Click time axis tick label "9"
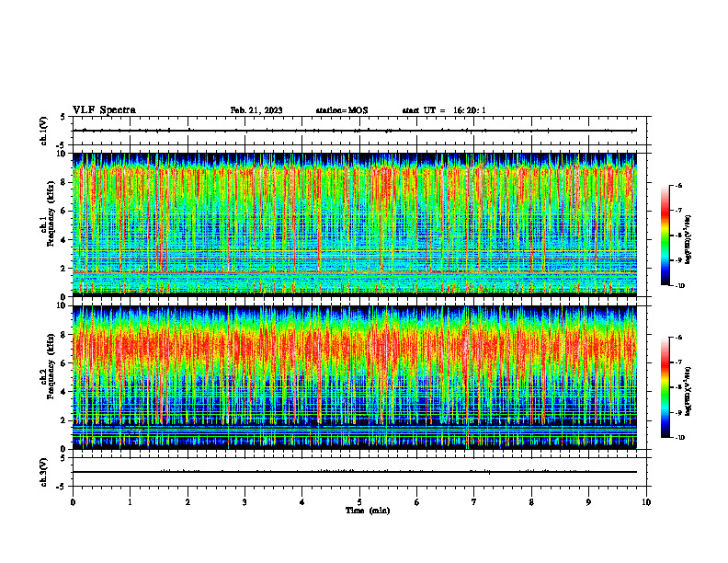The width and height of the screenshot is (728, 563). tap(588, 502)
